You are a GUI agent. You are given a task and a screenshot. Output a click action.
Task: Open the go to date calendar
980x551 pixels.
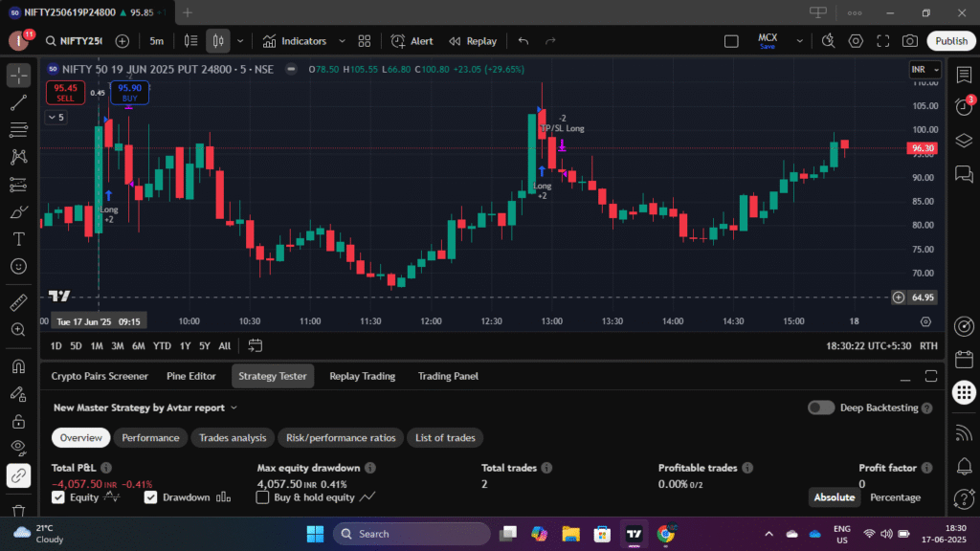255,346
